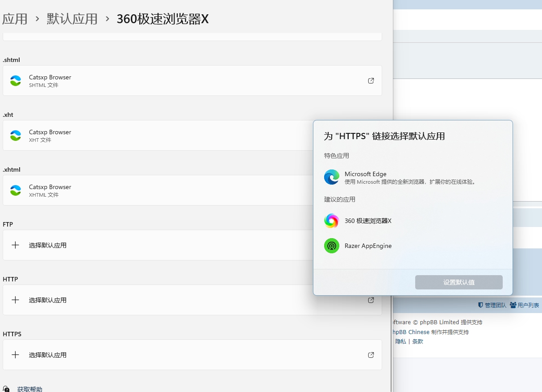Go back to 应用 in the breadcrumb
This screenshot has width=542, height=392.
15,19
